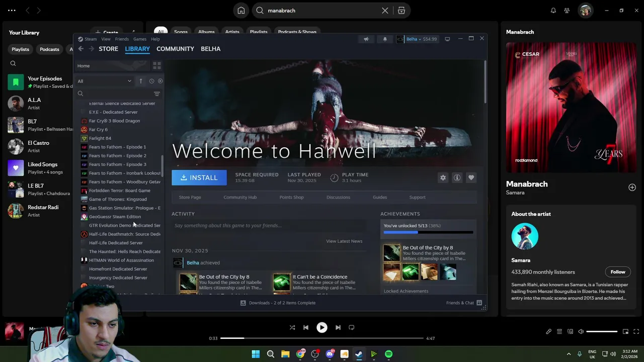Open Friends menu in Steam

[x=122, y=39]
